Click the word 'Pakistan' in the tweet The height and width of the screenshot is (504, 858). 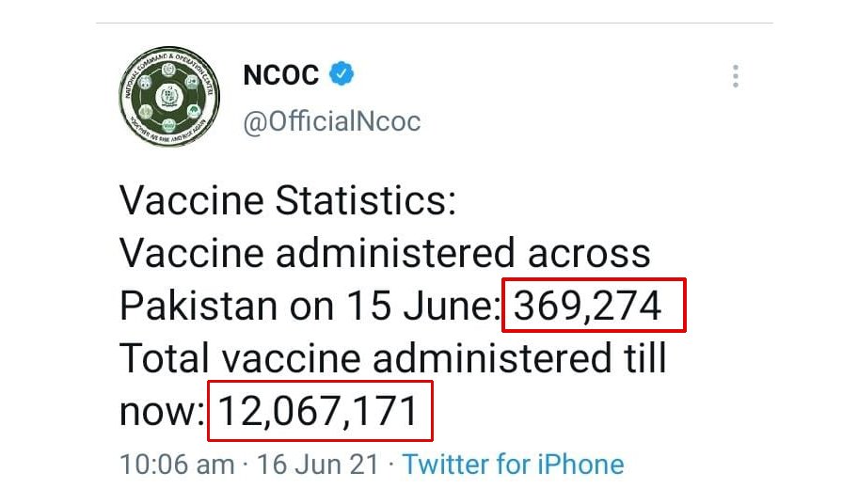pyautogui.click(x=199, y=307)
